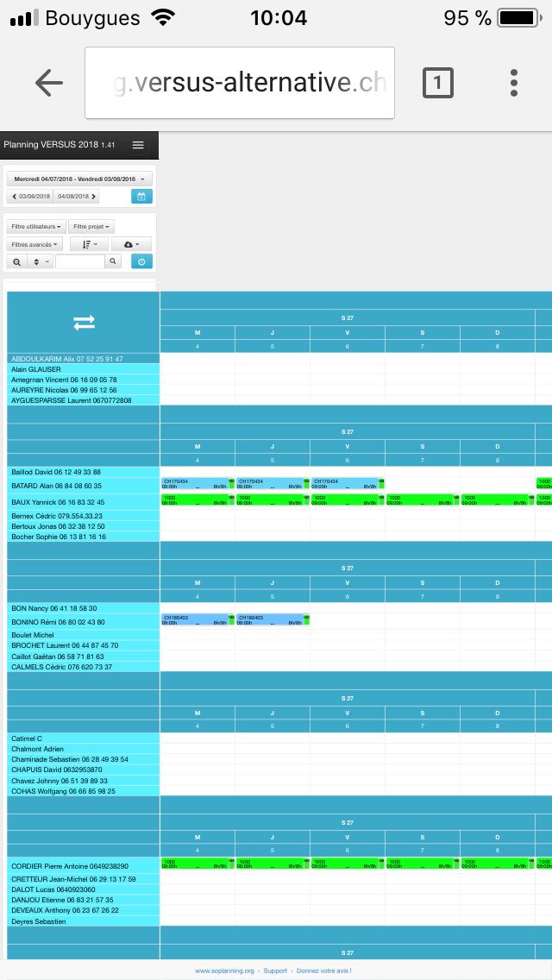
Task: Select user row Bernex Cédric
Action: pos(83,516)
